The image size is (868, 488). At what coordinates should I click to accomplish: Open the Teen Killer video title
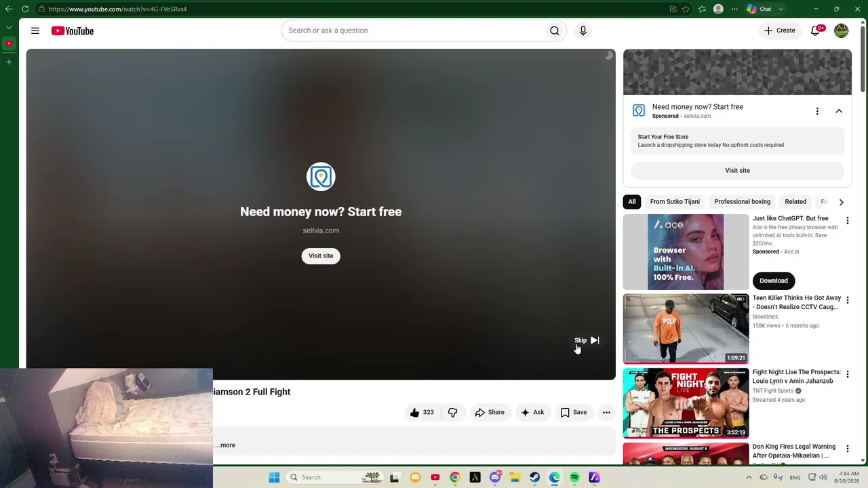(797, 302)
